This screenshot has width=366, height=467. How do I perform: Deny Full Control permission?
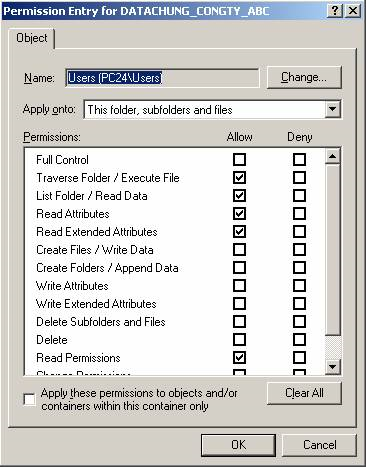coord(299,160)
